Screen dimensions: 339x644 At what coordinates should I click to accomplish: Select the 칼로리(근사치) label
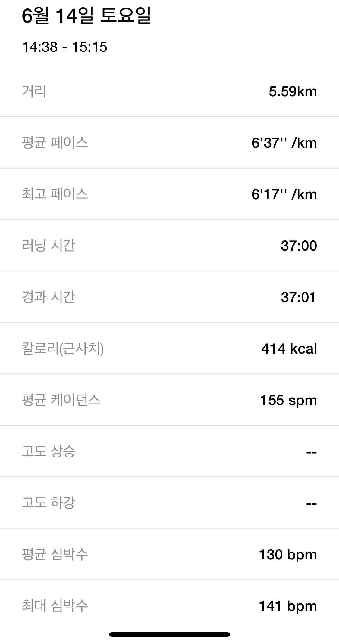pos(63,348)
